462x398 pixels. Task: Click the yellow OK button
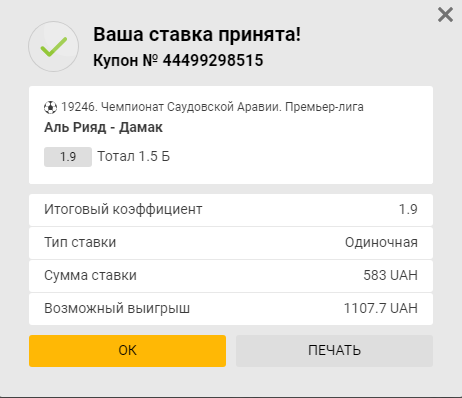(127, 351)
